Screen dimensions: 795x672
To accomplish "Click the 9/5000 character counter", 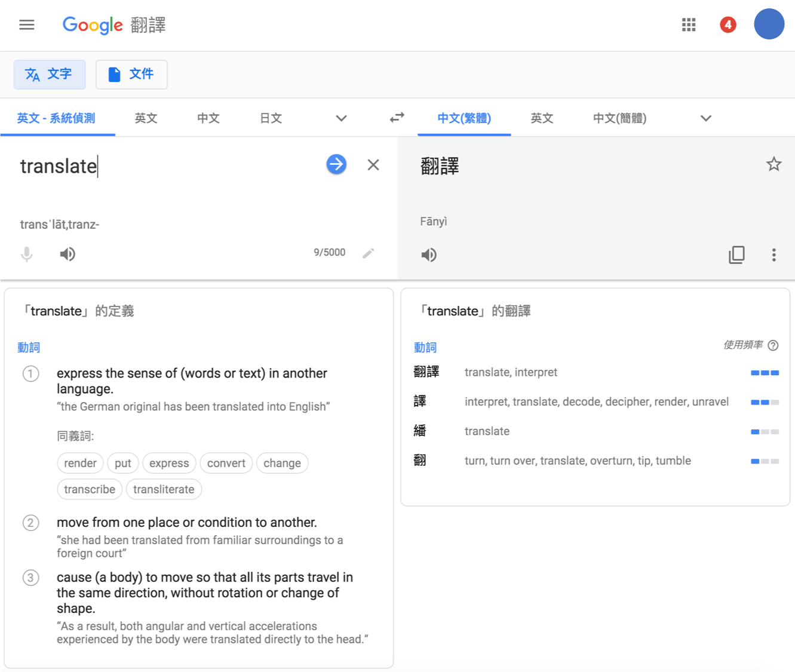I will point(330,253).
